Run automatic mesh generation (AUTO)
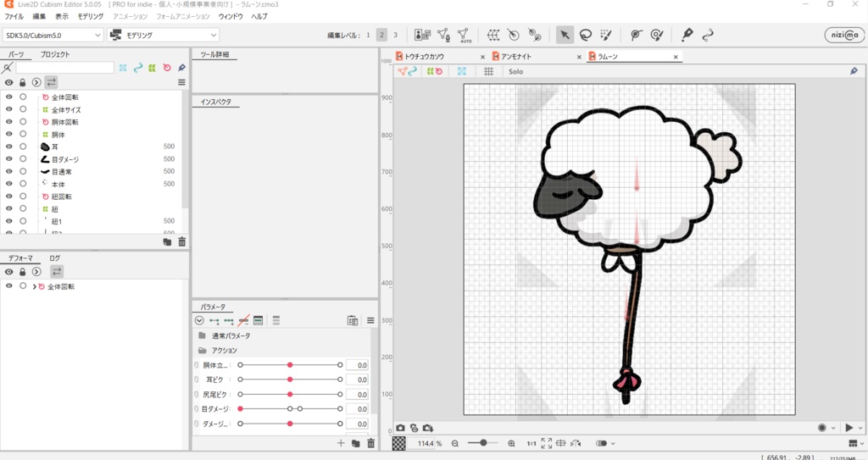This screenshot has width=868, height=460. [x=464, y=35]
